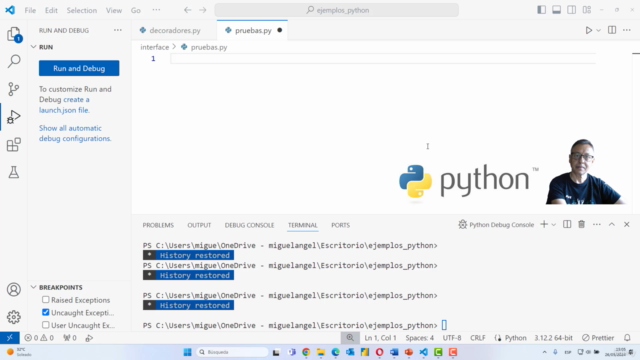Click the Python language mode in status bar
The image size is (640, 360).
coord(516,338)
